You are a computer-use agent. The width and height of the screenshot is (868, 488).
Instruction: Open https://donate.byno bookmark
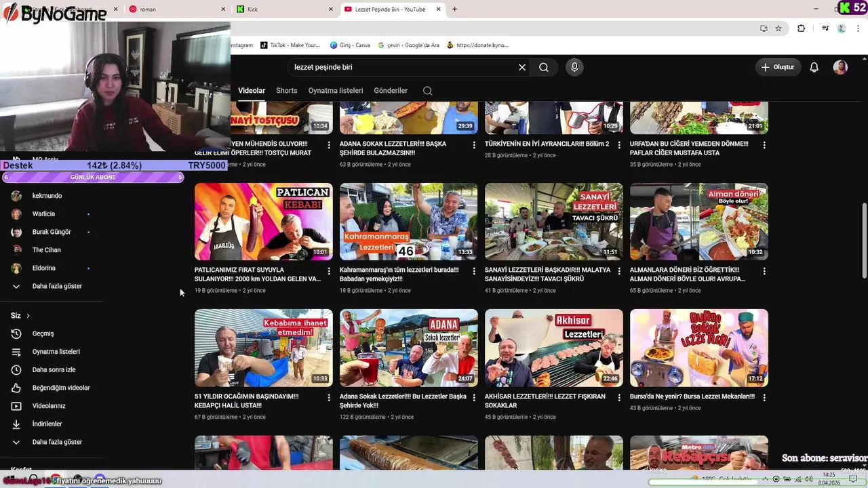[x=477, y=45]
